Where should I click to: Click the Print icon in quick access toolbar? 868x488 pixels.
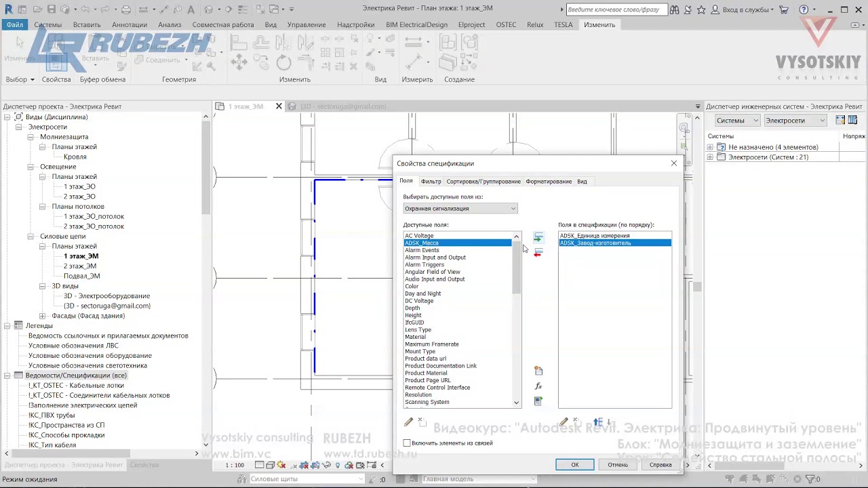(126, 9)
